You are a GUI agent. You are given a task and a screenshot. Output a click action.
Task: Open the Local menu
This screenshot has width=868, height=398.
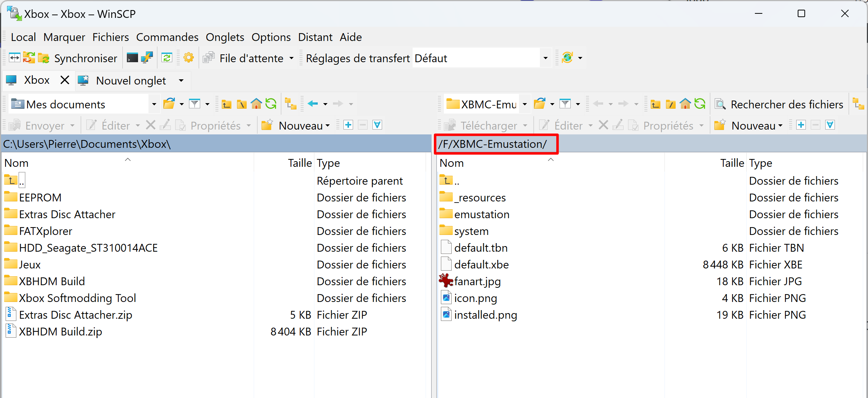(x=23, y=37)
